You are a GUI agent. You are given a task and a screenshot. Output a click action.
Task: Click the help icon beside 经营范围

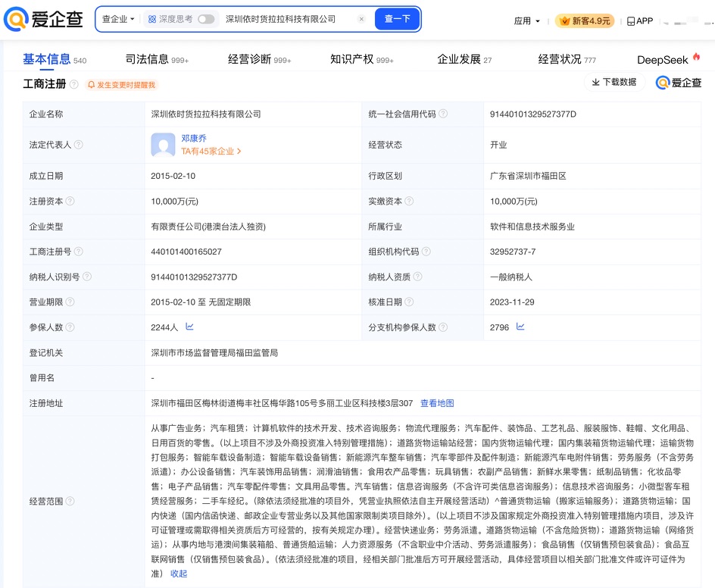click(x=70, y=501)
